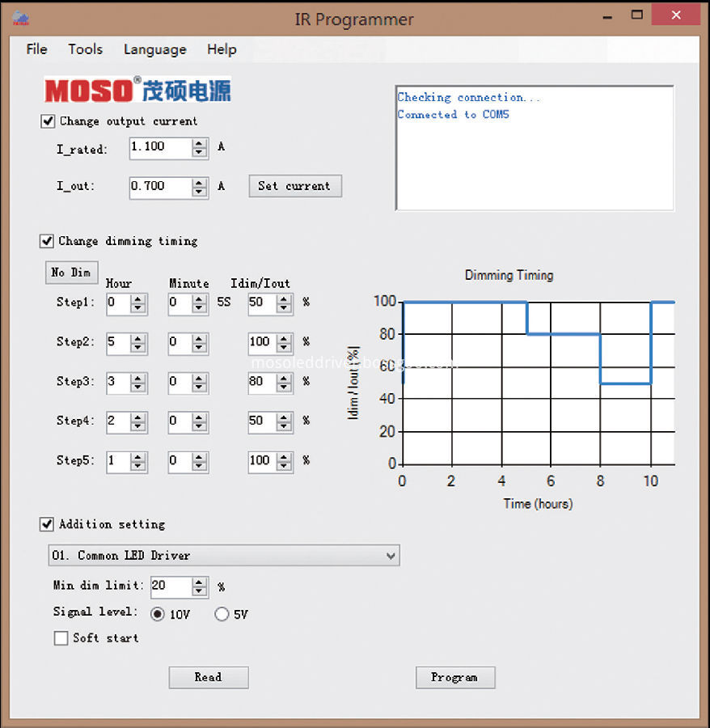Increase I_rated value with up arrow
710x728 pixels.
click(x=200, y=142)
